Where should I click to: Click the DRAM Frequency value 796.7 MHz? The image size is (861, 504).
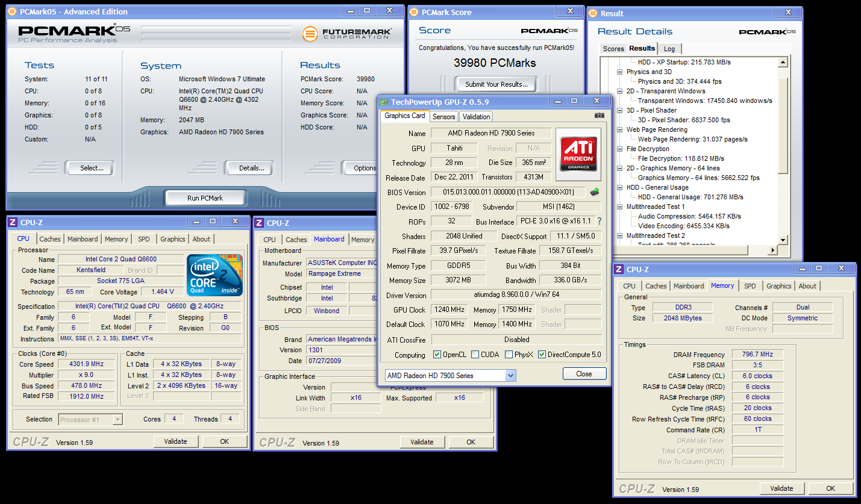pos(758,355)
